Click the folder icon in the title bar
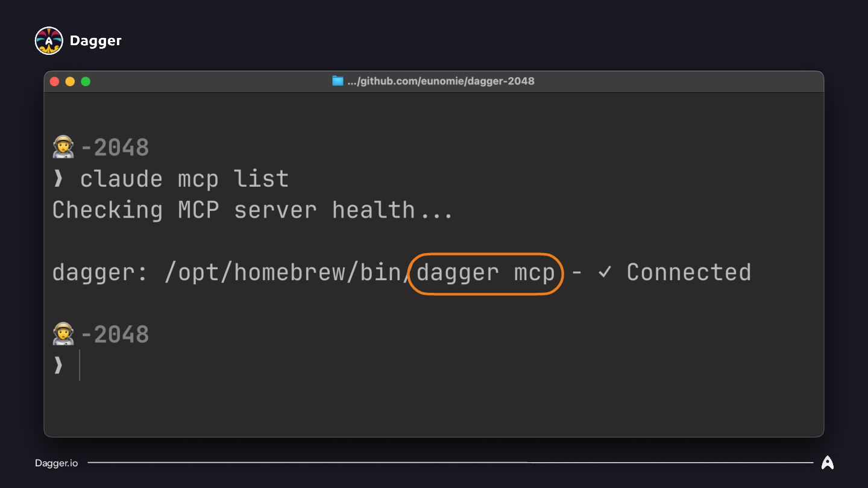This screenshot has height=488, width=868. pyautogui.click(x=338, y=81)
